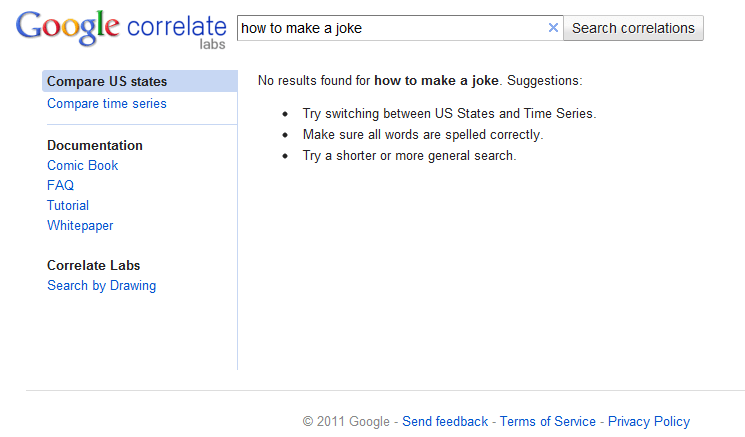Click the small "labs" label under correlate
The image size is (745, 437).
pyautogui.click(x=212, y=45)
